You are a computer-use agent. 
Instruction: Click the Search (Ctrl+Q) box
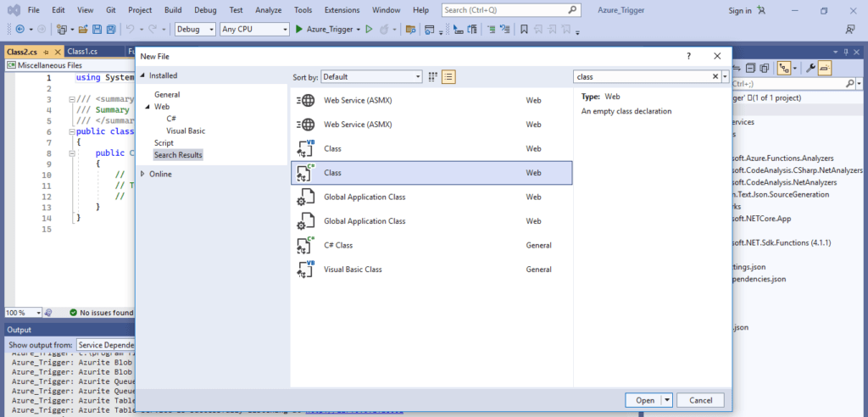pyautogui.click(x=511, y=10)
